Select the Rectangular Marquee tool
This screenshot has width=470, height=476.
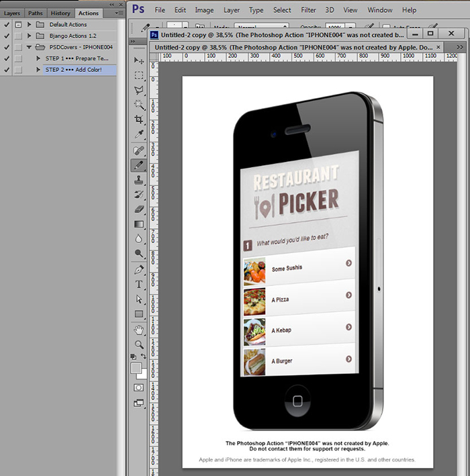139,76
